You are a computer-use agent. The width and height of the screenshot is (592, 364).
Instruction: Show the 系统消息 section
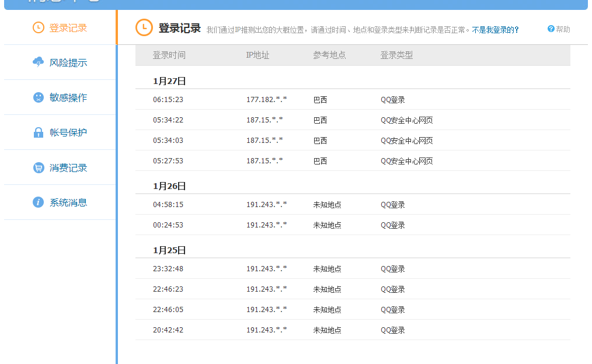[60, 202]
